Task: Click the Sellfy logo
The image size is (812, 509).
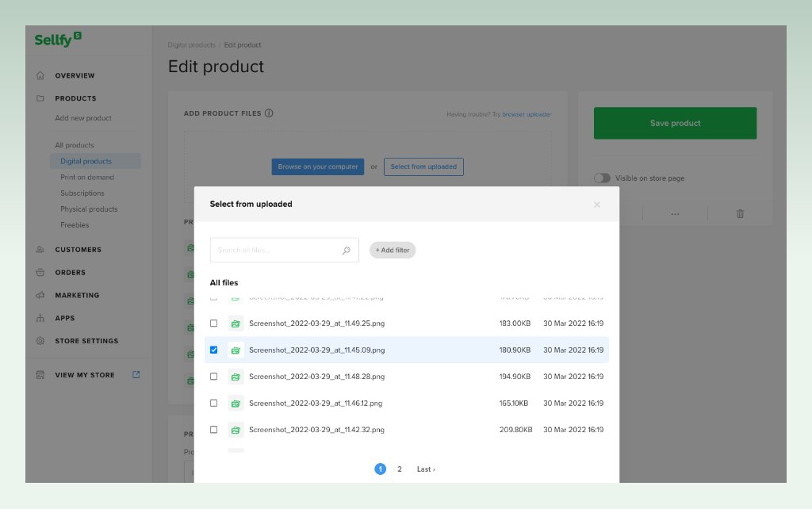Action: [x=58, y=40]
